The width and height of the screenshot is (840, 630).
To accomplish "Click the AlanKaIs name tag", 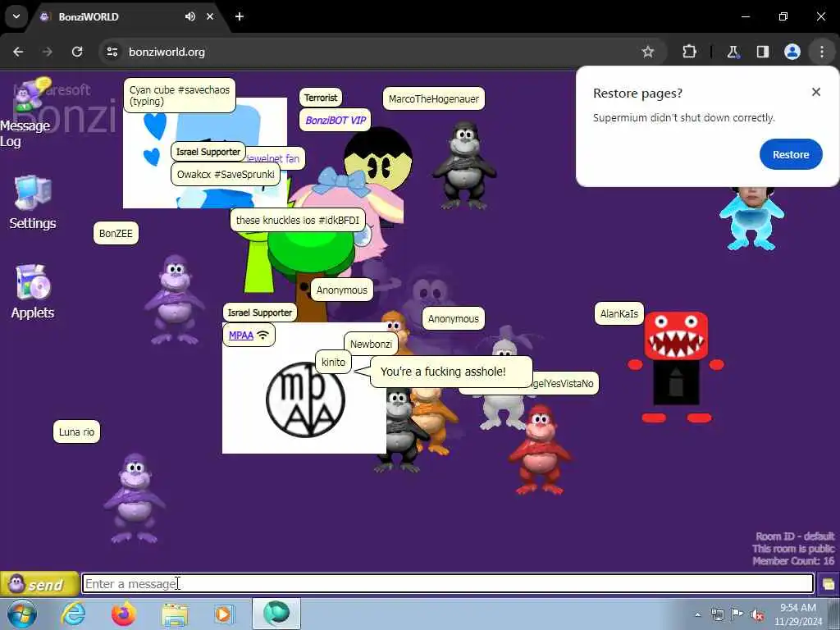I will (619, 313).
